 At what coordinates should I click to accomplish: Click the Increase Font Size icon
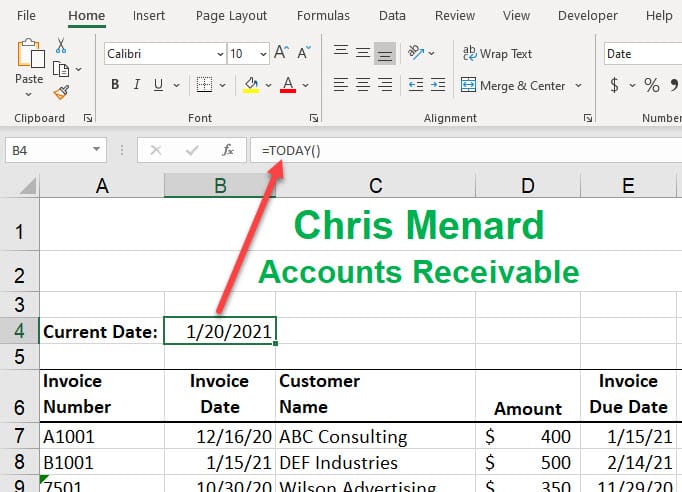tap(281, 53)
